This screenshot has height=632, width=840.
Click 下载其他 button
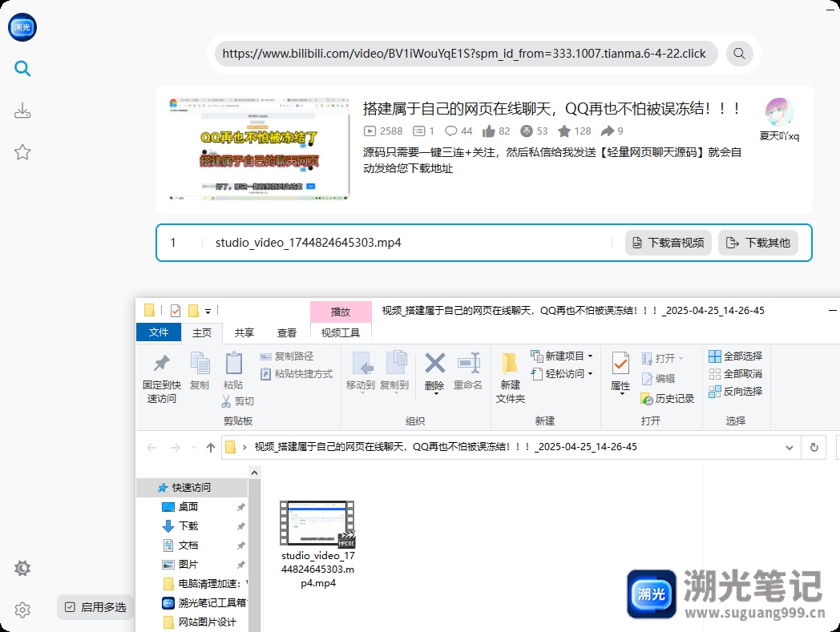[x=758, y=243]
